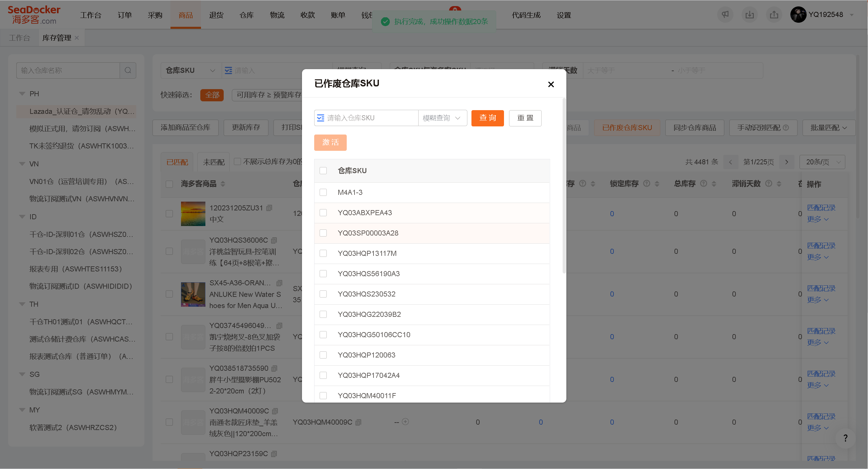Click the floating help question mark button
Image resolution: width=868 pixels, height=469 pixels.
coord(845,438)
